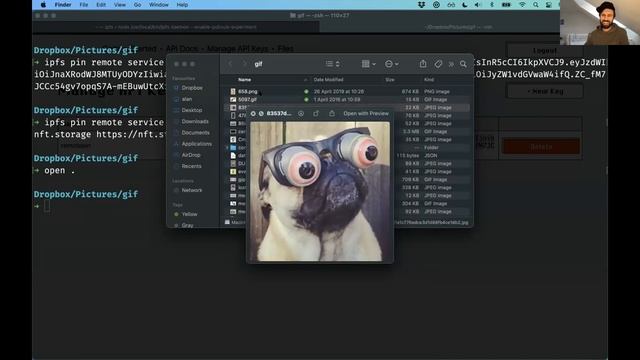Image resolution: width=640 pixels, height=360 pixels.
Task: Open the Window menu
Action: click(159, 5)
